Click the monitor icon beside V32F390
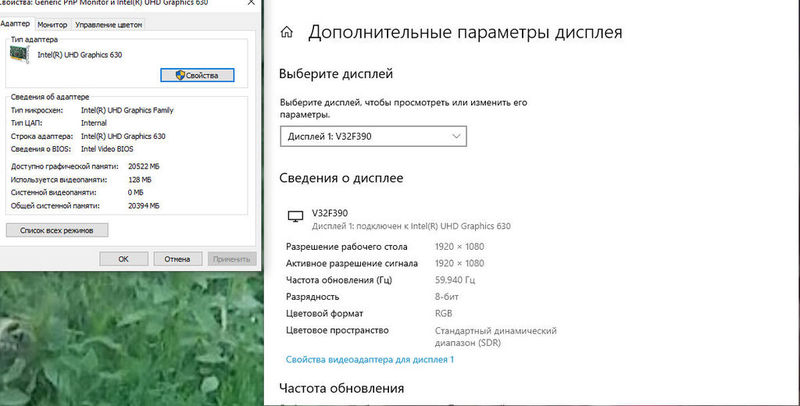The height and width of the screenshot is (406, 800). coord(294,216)
